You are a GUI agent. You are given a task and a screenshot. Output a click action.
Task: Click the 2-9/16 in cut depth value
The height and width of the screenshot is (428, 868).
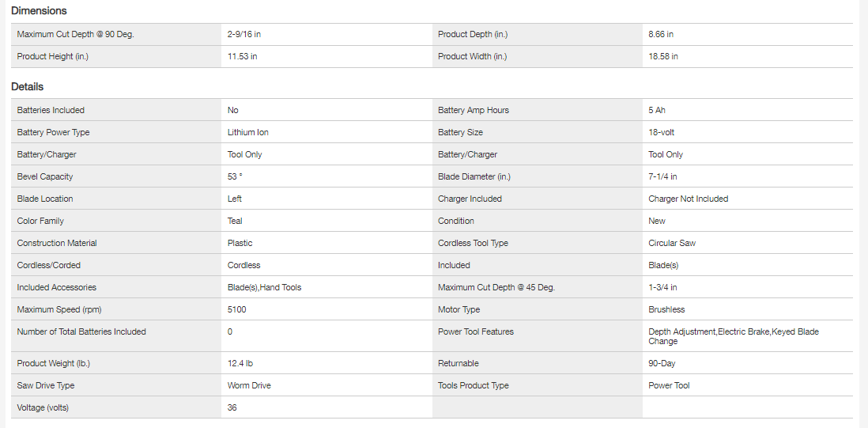[x=244, y=35]
